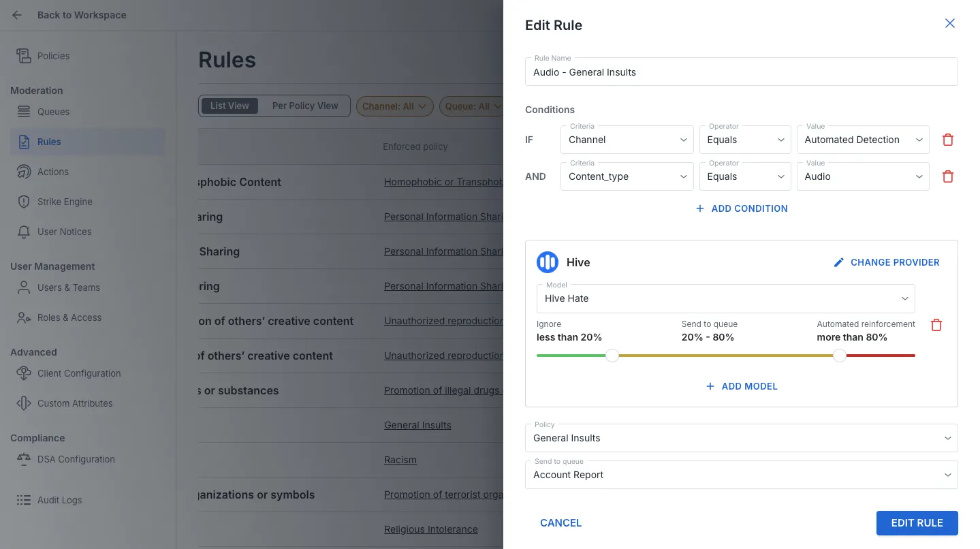Open the Racism enforced policy link
Screen dimensions: 980x549
point(400,460)
